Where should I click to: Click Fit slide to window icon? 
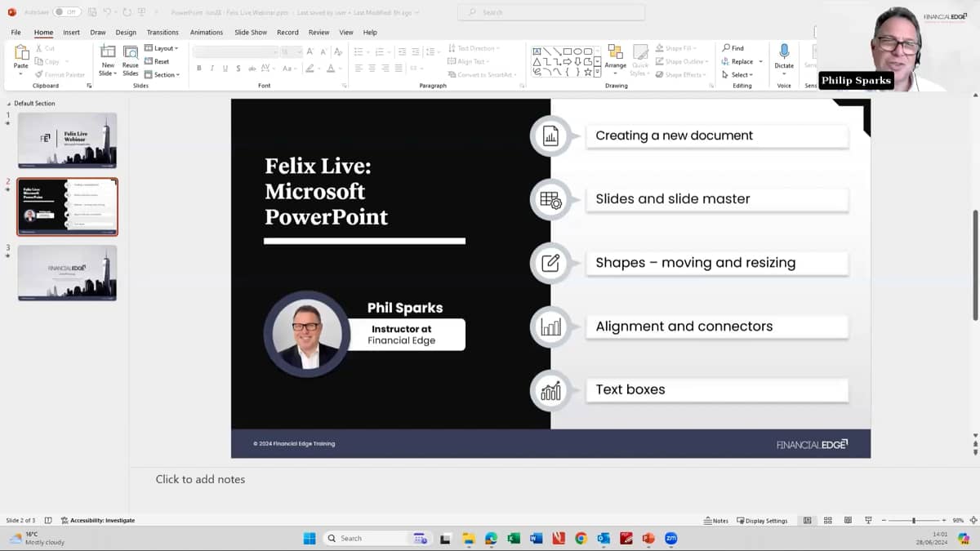coord(973,521)
